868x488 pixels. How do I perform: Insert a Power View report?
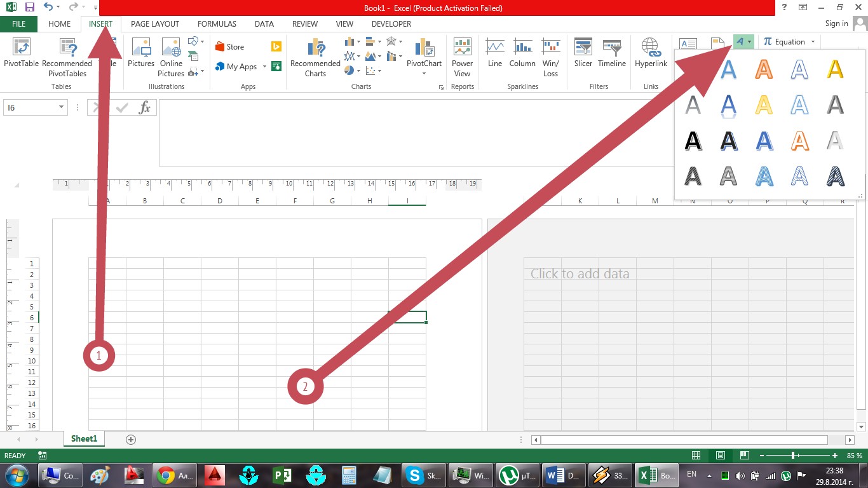(462, 57)
